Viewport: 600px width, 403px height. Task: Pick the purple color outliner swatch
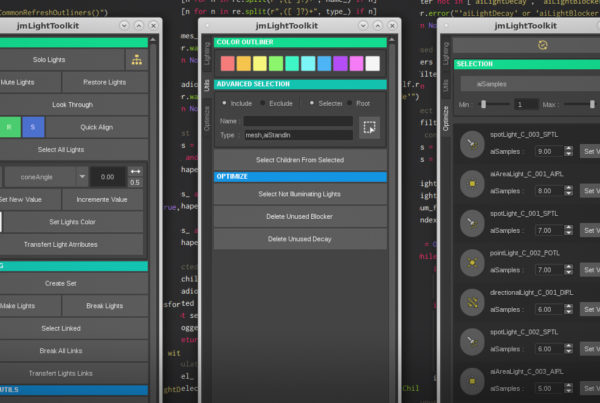[340, 64]
